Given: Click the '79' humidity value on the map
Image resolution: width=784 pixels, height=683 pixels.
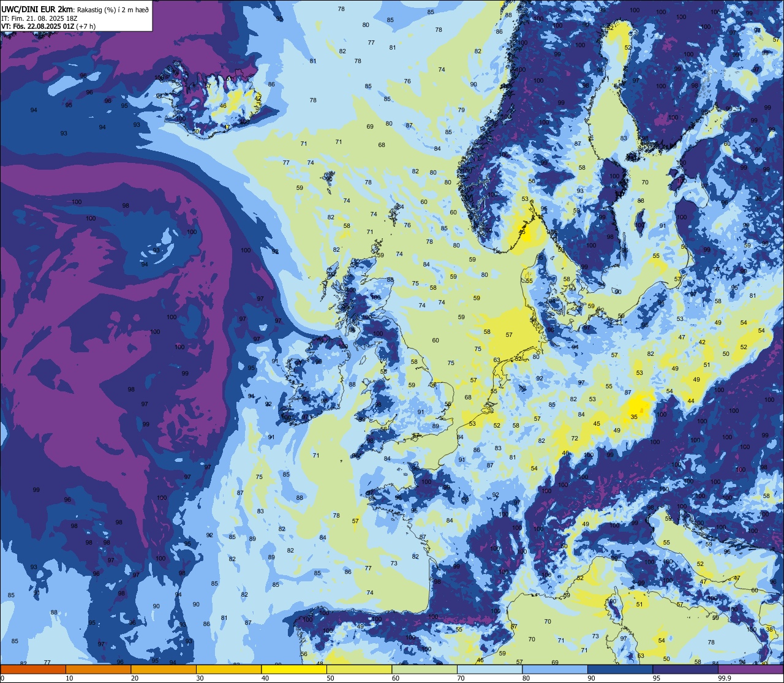Looking at the screenshot, I should coord(461,110).
